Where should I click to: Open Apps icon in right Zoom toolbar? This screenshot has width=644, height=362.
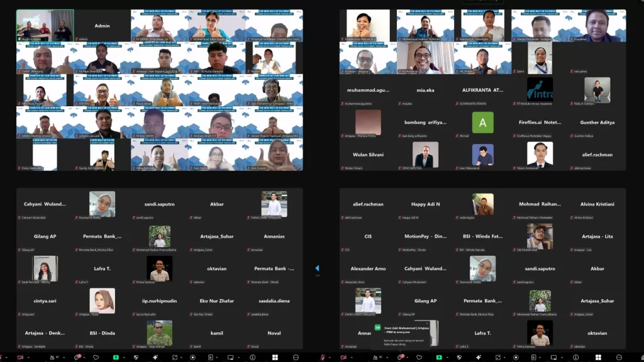[498, 358]
